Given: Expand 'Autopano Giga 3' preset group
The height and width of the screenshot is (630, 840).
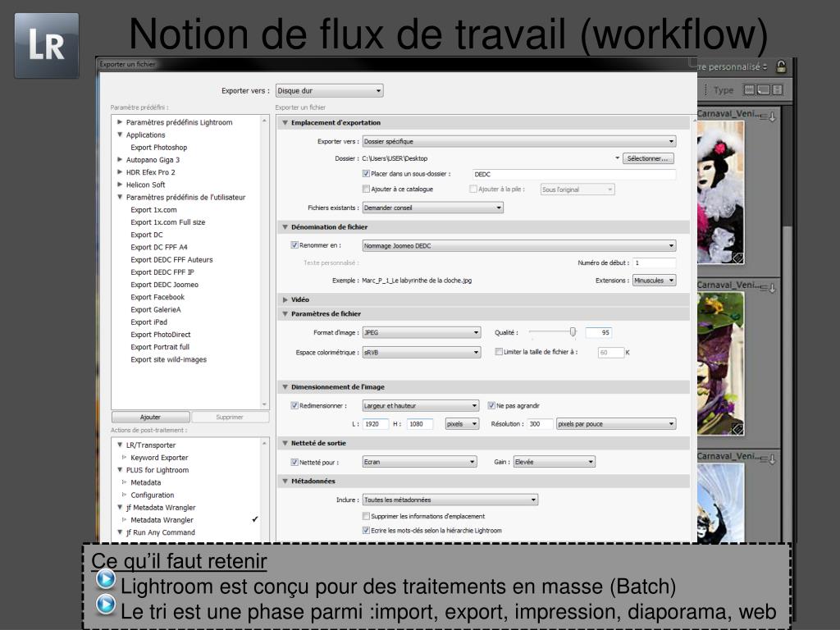Looking at the screenshot, I should point(120,160).
